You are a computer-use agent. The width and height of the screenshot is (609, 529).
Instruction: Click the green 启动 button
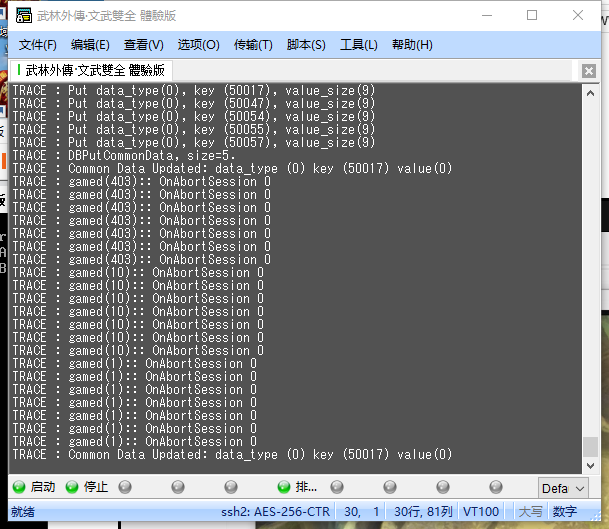pyautogui.click(x=33, y=487)
